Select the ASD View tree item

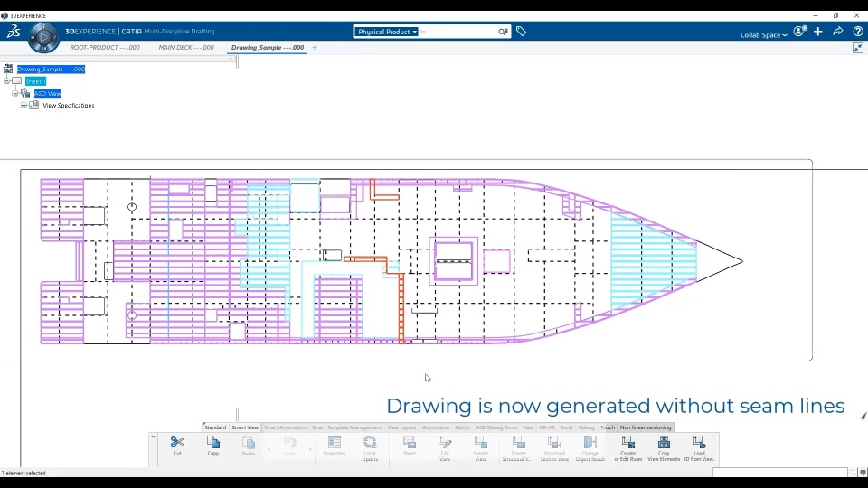pos(48,93)
